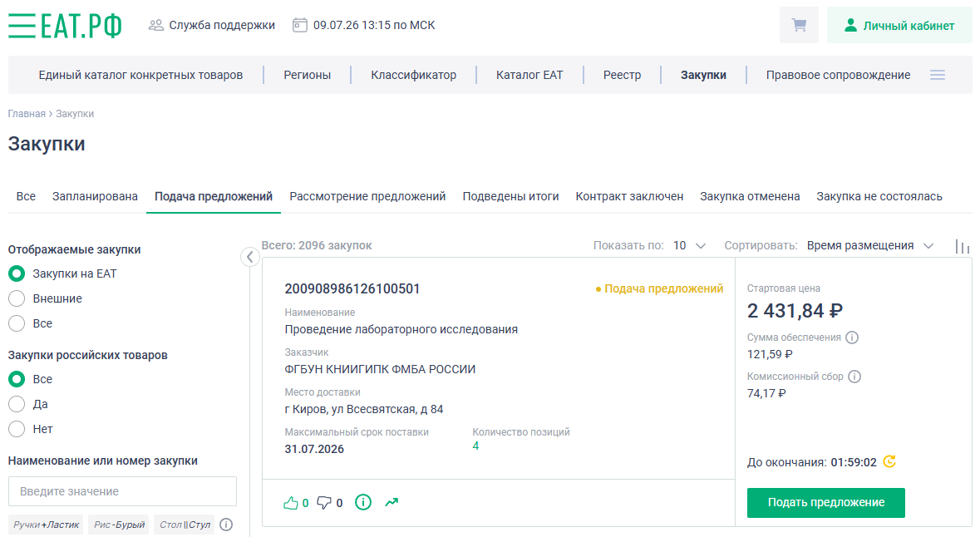Viewport: 980px width, 537px height.
Task: Switch to 'Рассмотрение предложений' tab
Action: coord(367,196)
